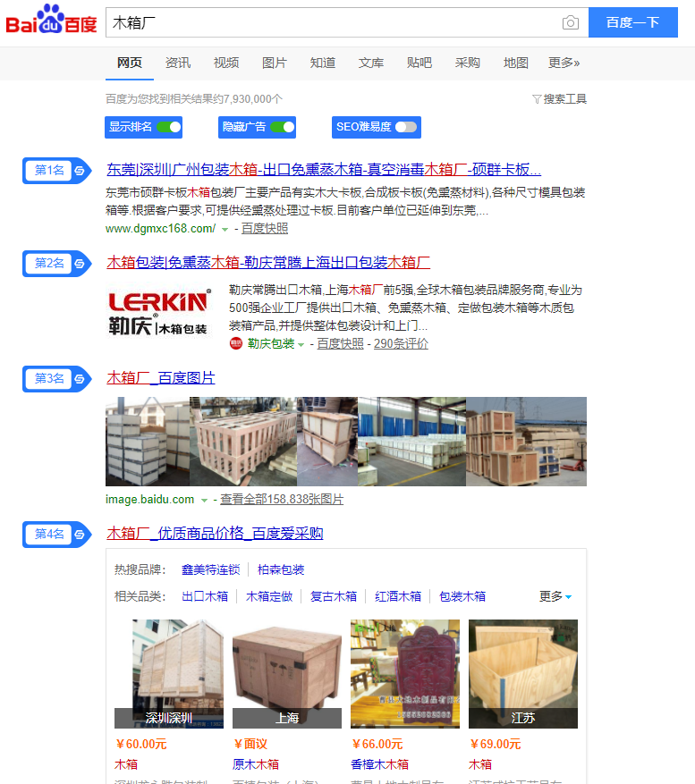Open product thumbnail labeled 深圳深圳
This screenshot has height=784, width=695.
point(169,674)
